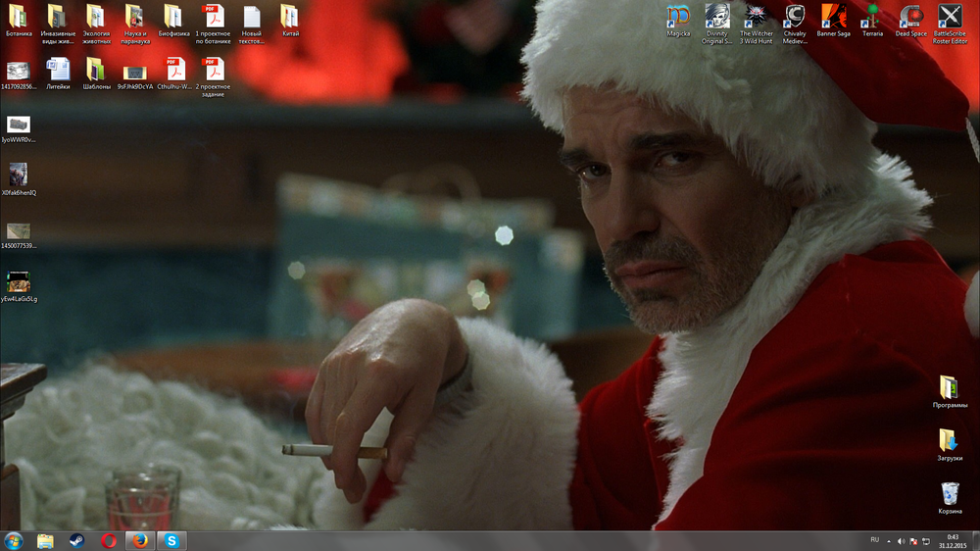980x551 pixels.
Task: Select the Корзина recycle bin
Action: (950, 493)
